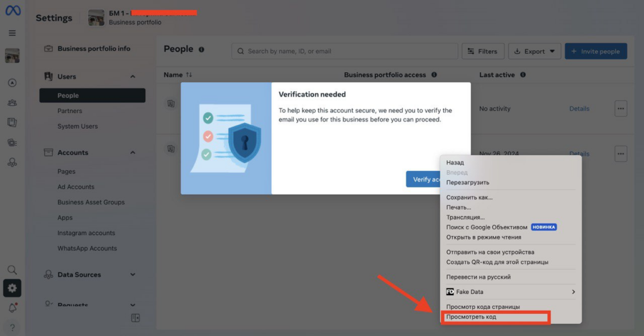Open the media assets icon in left rail

(13, 143)
